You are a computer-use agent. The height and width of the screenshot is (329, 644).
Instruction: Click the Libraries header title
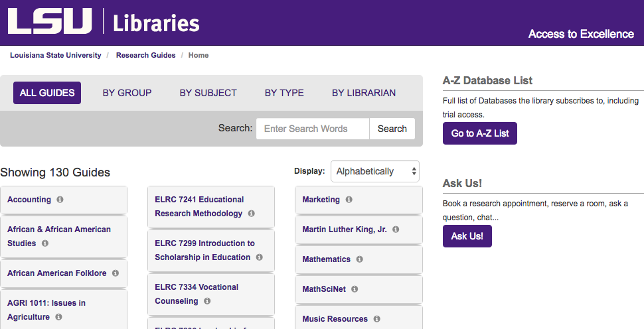point(156,23)
